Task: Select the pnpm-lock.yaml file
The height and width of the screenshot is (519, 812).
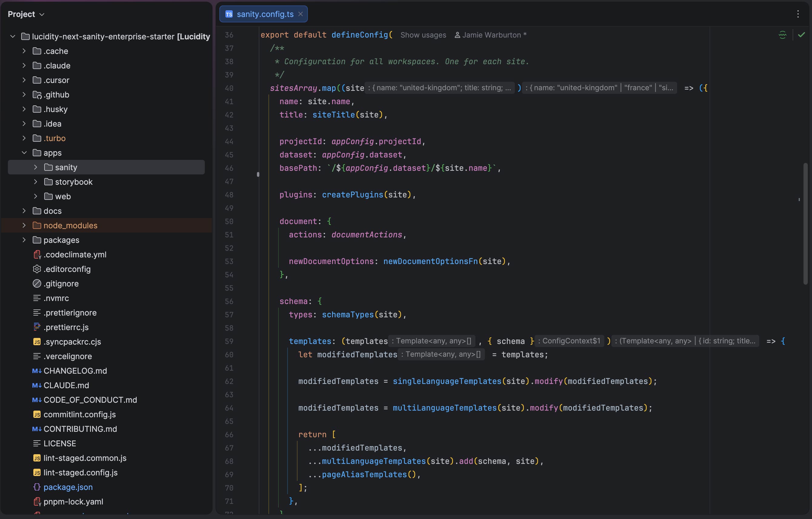Action: coord(73,501)
